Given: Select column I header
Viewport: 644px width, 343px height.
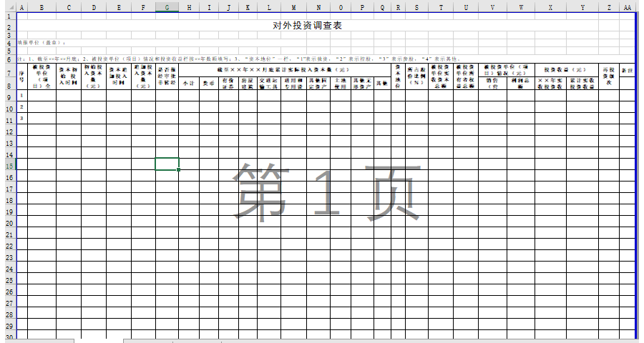Looking at the screenshot, I should pyautogui.click(x=209, y=7).
